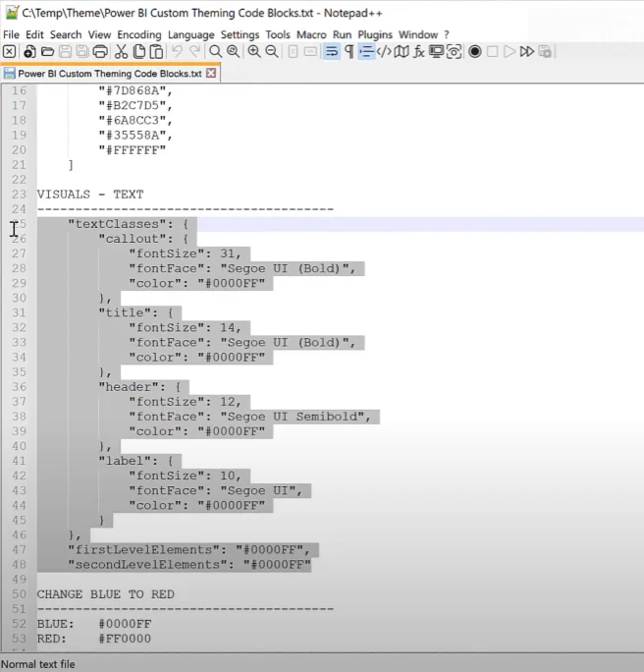644x672 pixels.
Task: Click the Undo arrow icon
Action: 177,52
